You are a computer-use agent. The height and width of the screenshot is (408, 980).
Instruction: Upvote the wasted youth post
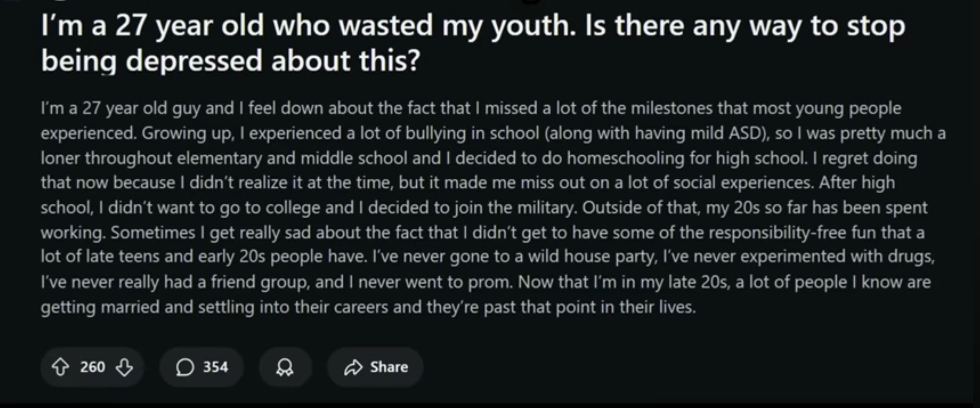(x=60, y=367)
